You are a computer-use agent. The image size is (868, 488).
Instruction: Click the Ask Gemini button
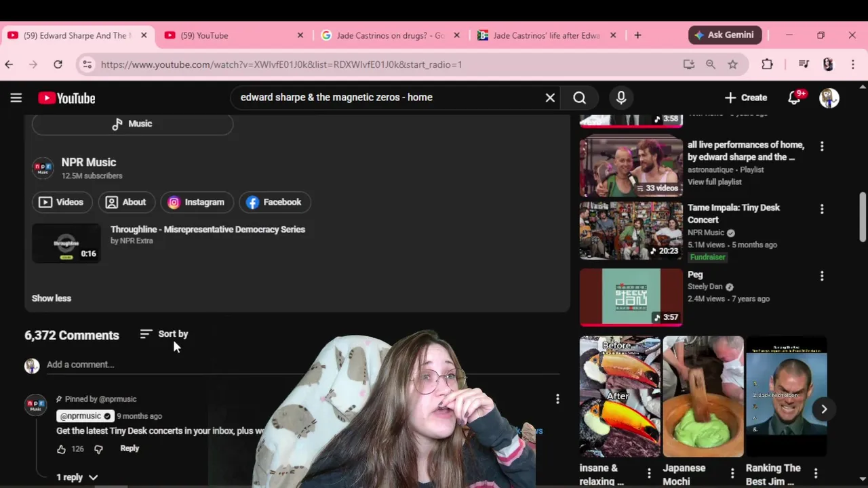725,35
